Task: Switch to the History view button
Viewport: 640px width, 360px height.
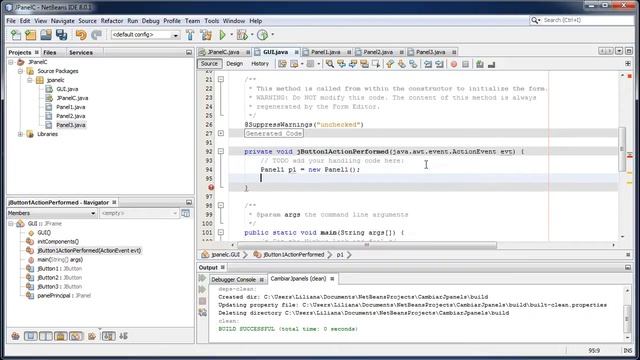Action: 260,64
